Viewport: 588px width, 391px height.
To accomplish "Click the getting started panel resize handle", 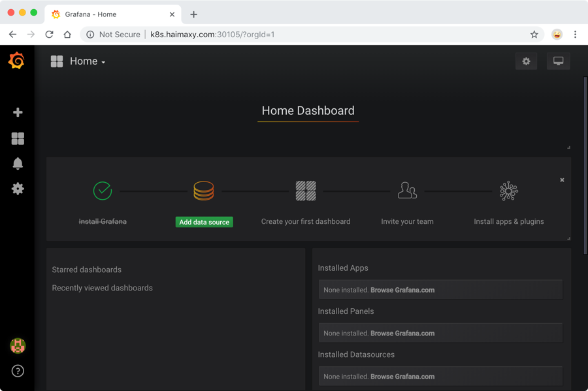I will click(568, 238).
